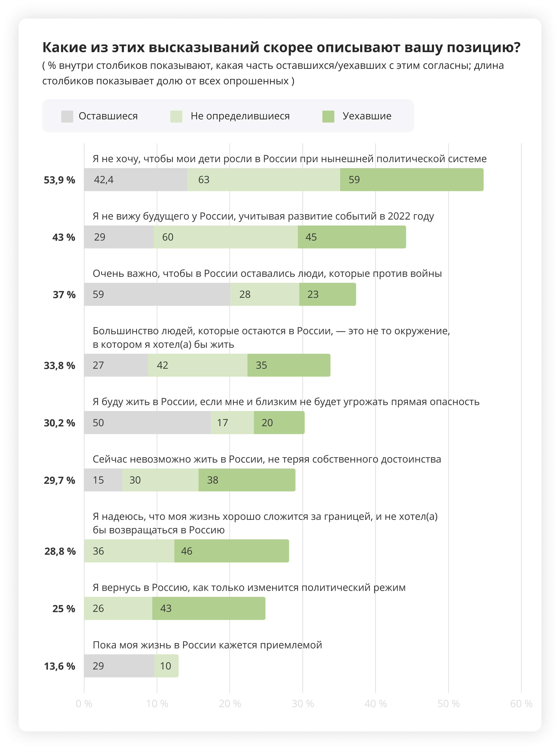Select the gray 59 segment about против войны
Viewport: 560px width, 750px height.
point(157,294)
